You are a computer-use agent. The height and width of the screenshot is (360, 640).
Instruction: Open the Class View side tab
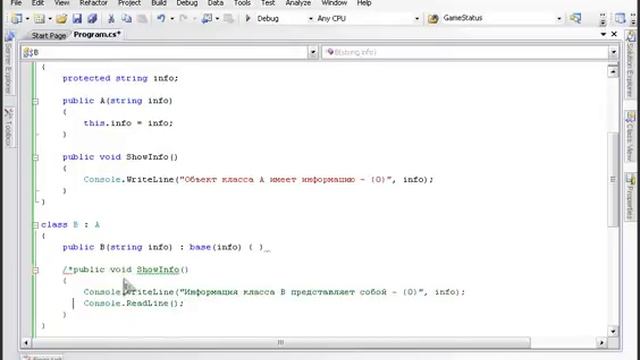631,137
